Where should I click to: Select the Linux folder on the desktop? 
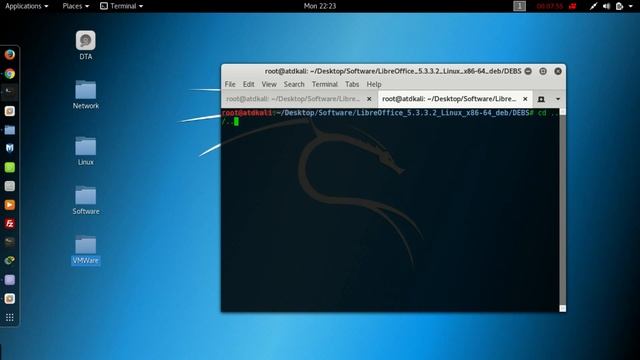coord(86,151)
